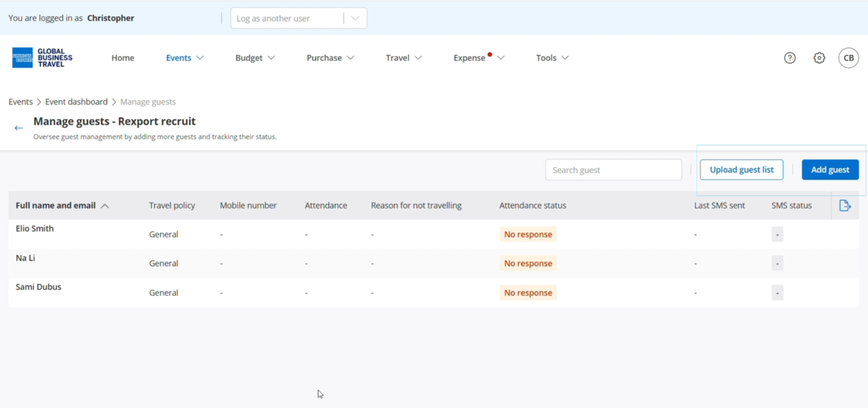This screenshot has height=408, width=868.
Task: Click the help question mark icon
Action: pos(790,58)
